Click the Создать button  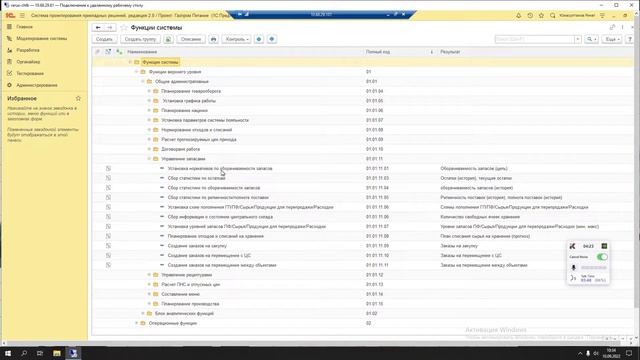tap(104, 39)
